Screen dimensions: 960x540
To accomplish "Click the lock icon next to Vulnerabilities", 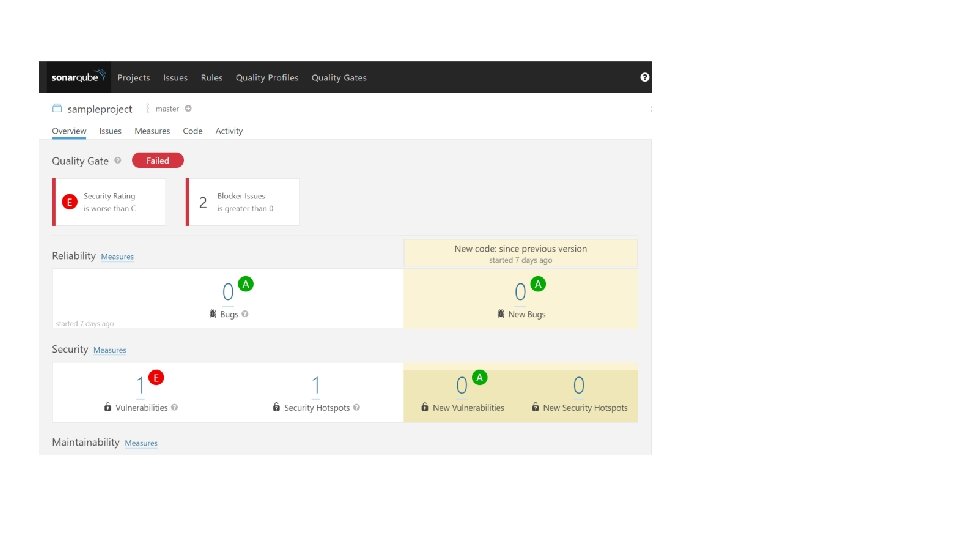I will (x=108, y=407).
